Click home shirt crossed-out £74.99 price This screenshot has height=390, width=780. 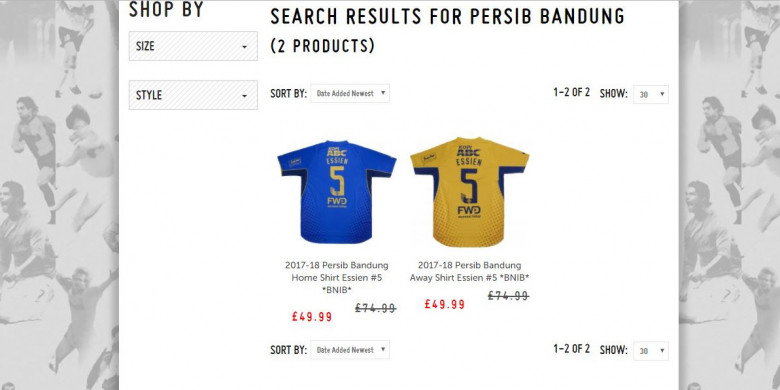[x=376, y=308]
